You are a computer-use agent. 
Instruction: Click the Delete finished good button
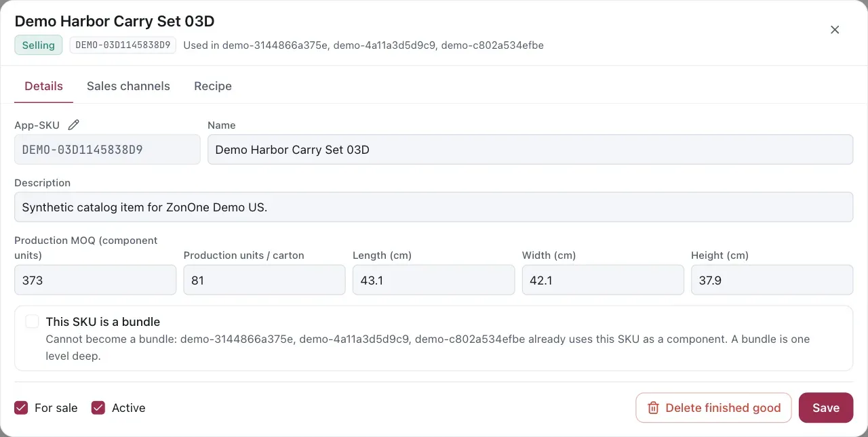pyautogui.click(x=713, y=408)
